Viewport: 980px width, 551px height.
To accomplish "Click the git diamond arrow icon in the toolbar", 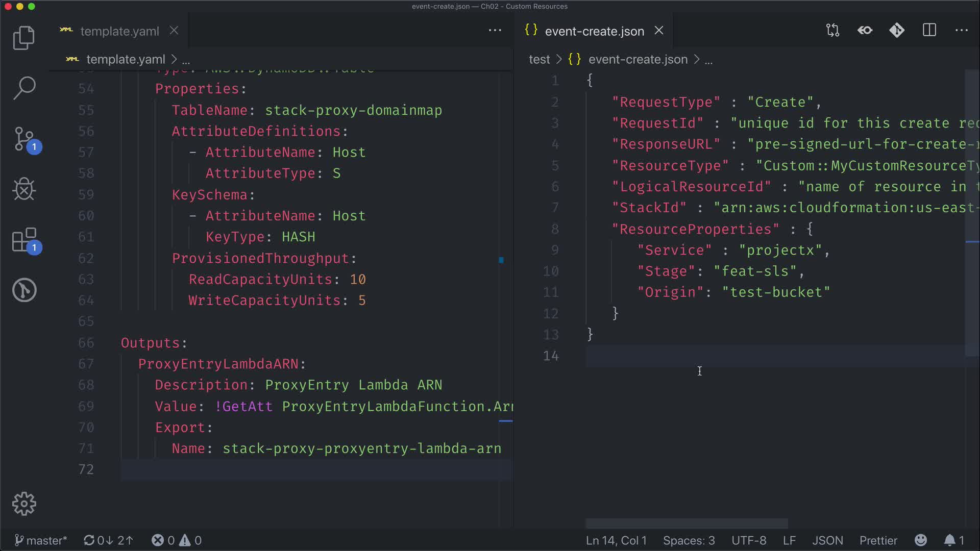I will pyautogui.click(x=897, y=31).
